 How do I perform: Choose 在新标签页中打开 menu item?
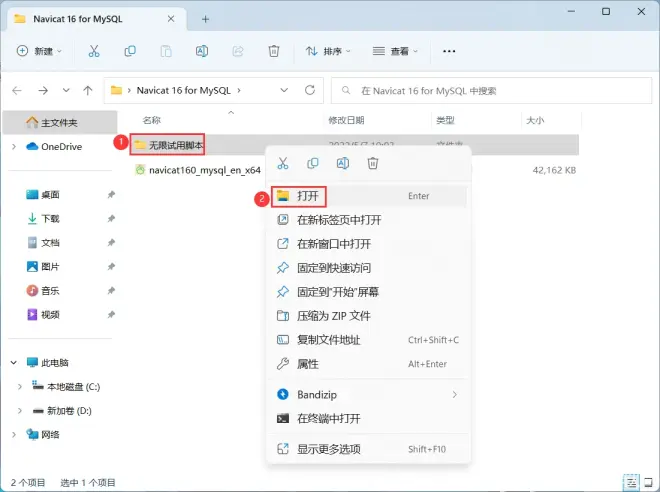[x=368, y=220]
